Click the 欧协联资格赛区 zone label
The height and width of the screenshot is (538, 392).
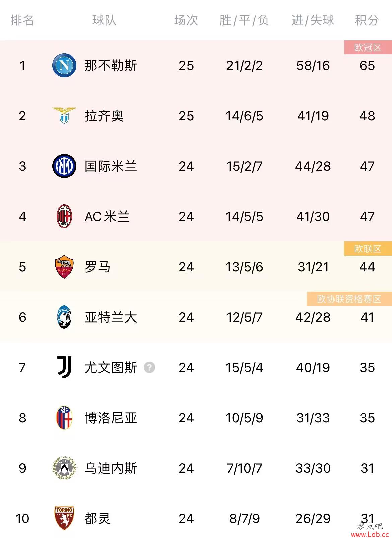click(x=349, y=299)
